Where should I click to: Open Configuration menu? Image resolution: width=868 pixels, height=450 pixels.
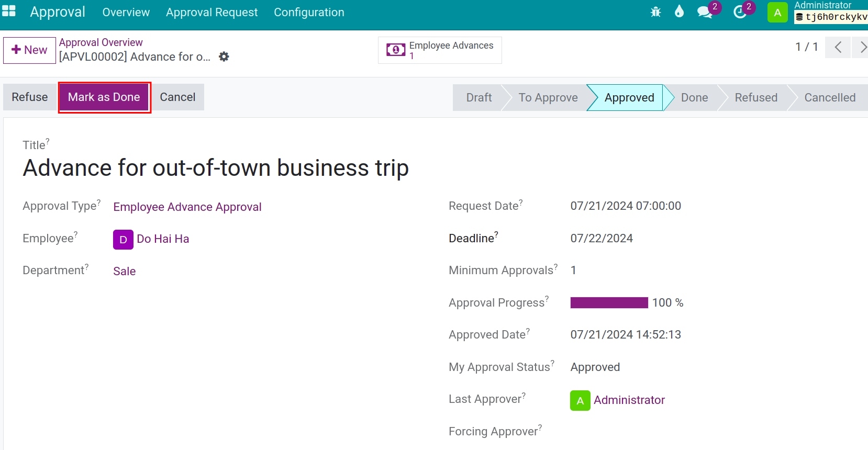(309, 12)
